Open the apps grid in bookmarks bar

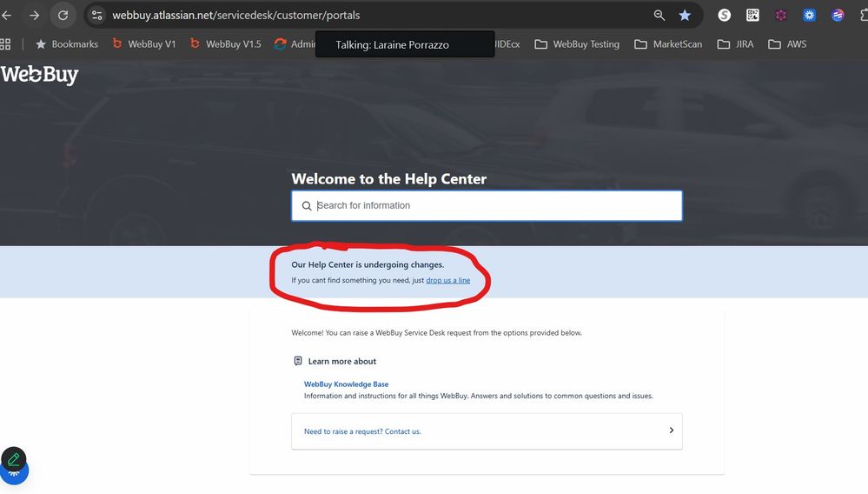click(5, 44)
